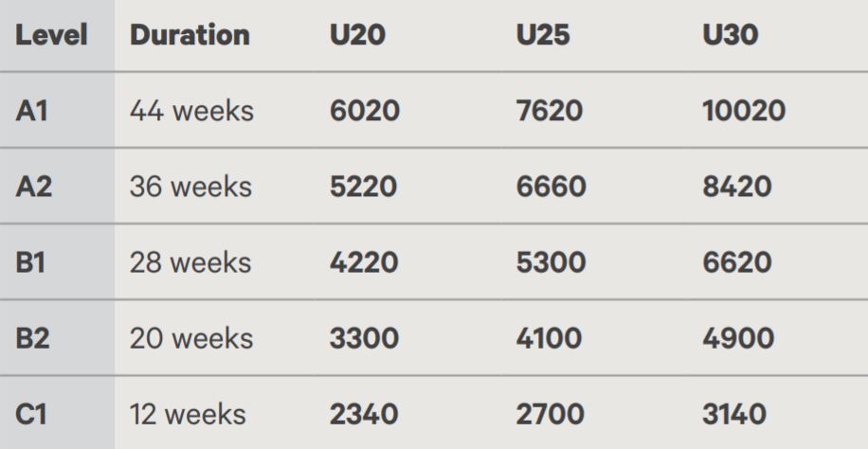Screen dimensions: 868x449
Task: Select the U20 column header
Action: pos(357,35)
